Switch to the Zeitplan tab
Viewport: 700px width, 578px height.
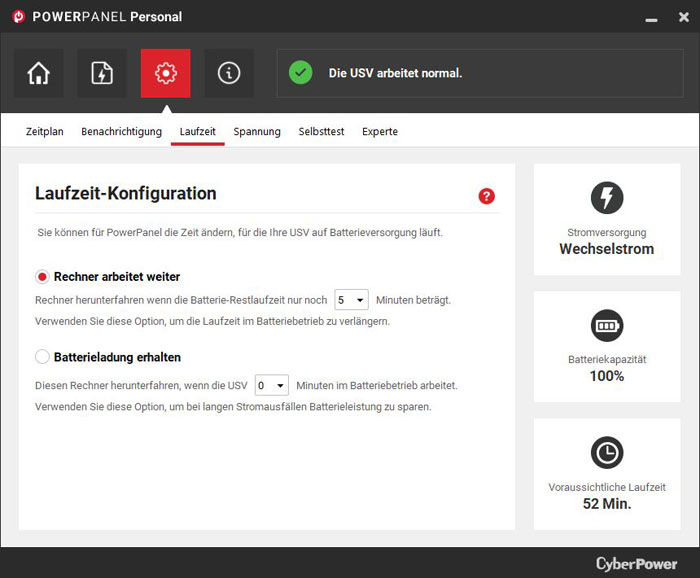point(45,132)
